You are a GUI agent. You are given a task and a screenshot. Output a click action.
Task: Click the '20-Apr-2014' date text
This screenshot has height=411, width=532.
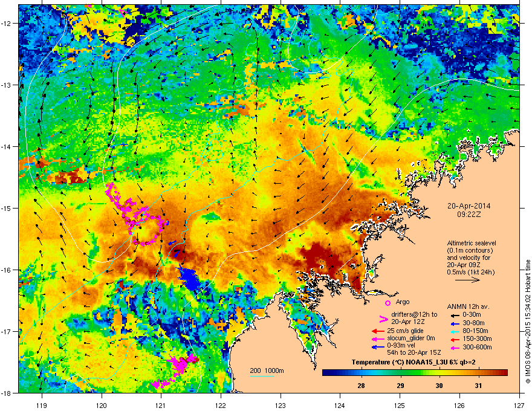pos(469,206)
